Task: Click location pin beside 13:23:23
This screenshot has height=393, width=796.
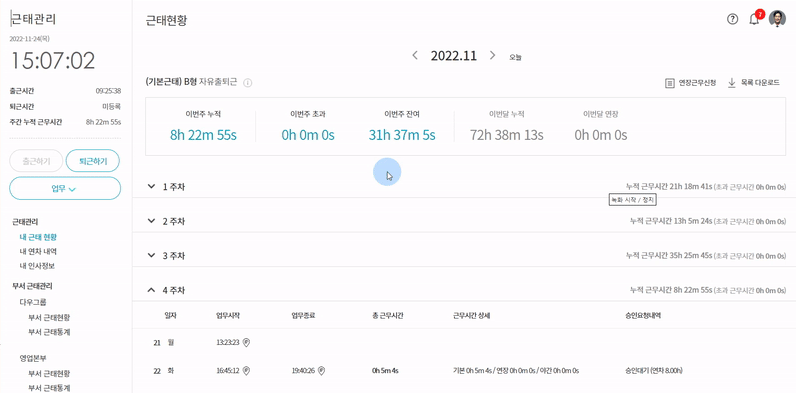Action: pos(246,343)
